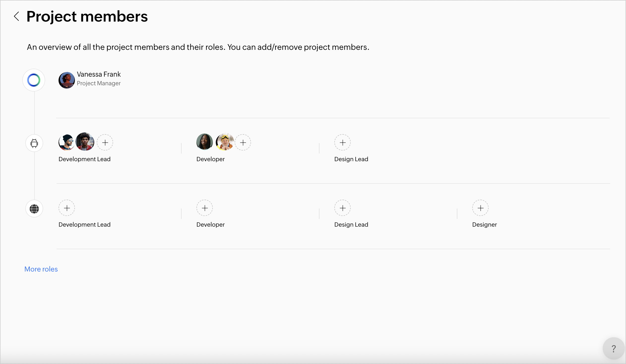Open the More roles link

point(41,269)
